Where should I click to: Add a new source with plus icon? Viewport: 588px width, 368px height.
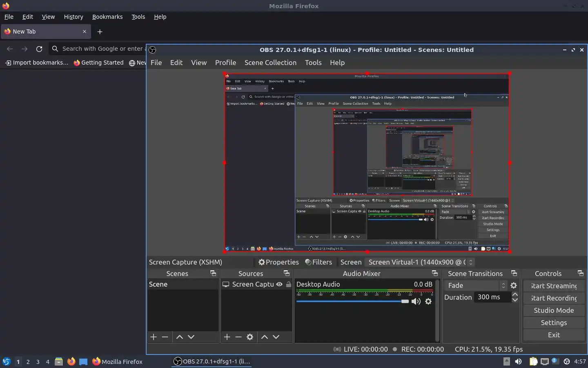227,337
